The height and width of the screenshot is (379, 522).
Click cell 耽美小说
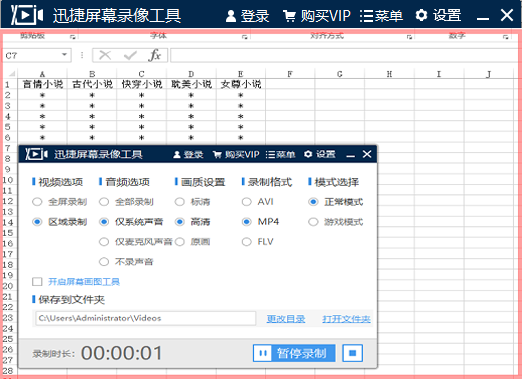[x=191, y=84]
